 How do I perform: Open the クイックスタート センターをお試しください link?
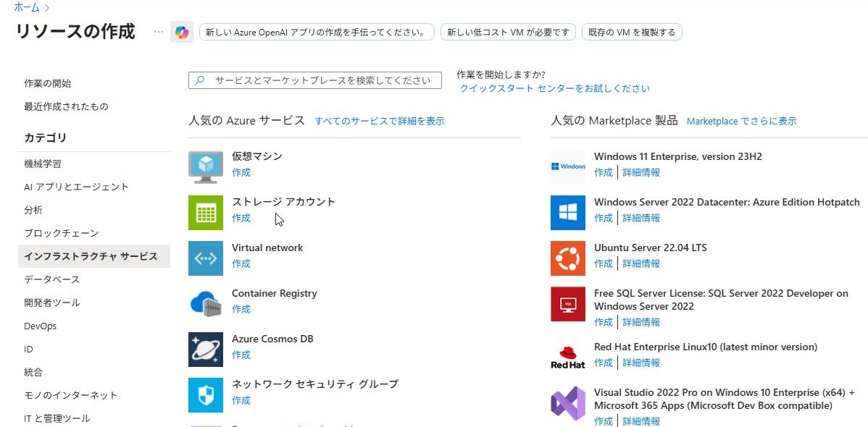coord(554,88)
